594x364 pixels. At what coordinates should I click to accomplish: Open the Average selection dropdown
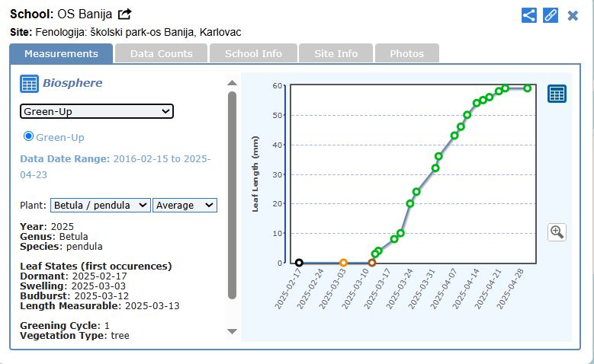tap(185, 205)
